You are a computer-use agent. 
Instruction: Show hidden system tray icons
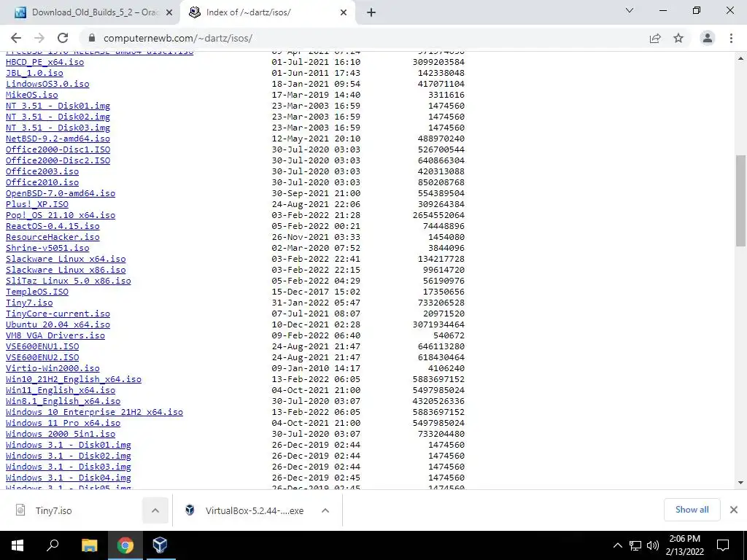pyautogui.click(x=617, y=545)
